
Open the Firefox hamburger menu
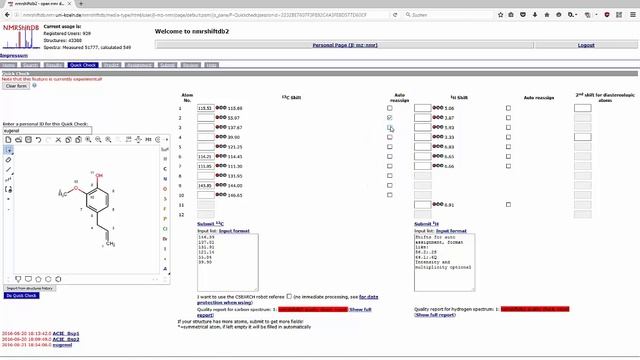(633, 15)
